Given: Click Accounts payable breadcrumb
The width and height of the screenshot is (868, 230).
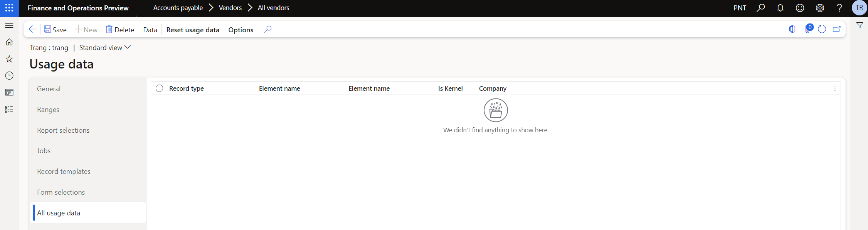Looking at the screenshot, I should pos(178,8).
